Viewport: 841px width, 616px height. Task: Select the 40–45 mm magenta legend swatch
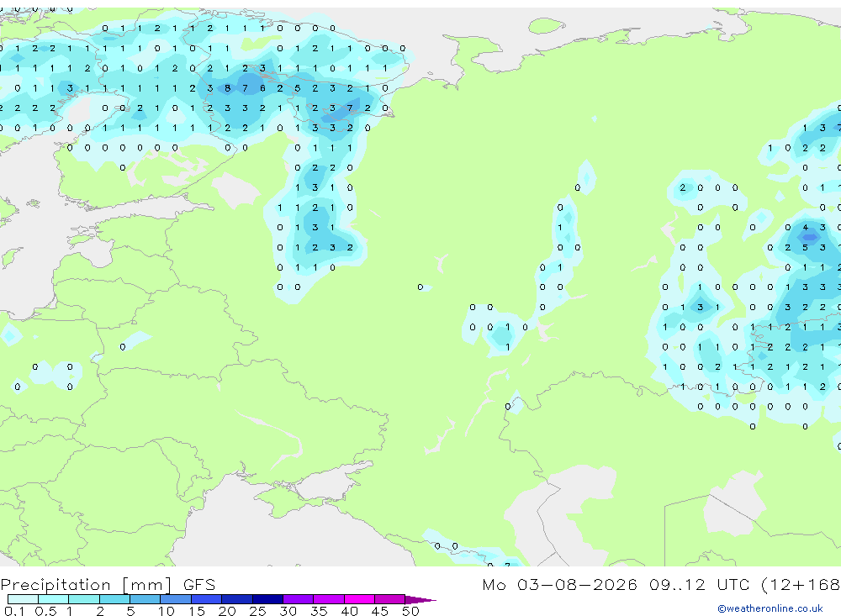359,599
